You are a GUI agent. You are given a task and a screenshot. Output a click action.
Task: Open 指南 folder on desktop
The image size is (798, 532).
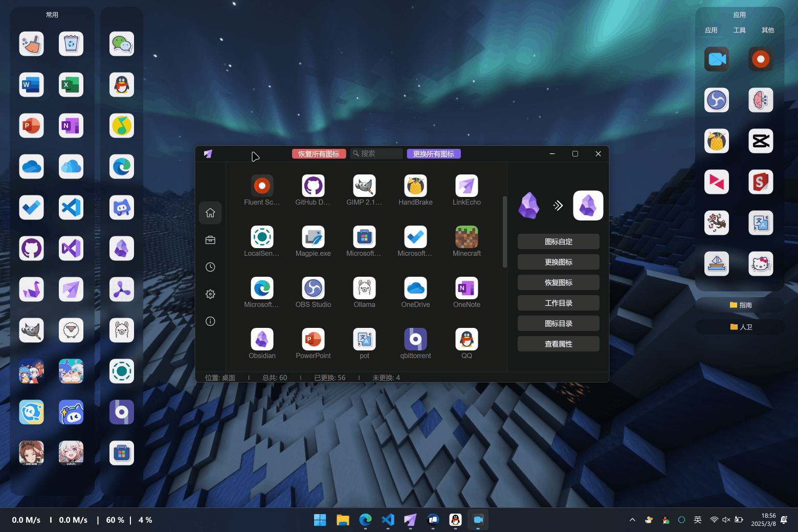pos(741,305)
